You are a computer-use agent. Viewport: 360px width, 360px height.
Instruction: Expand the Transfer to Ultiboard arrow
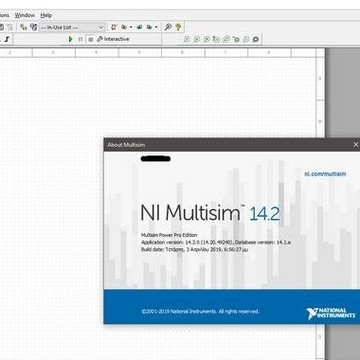131,27
